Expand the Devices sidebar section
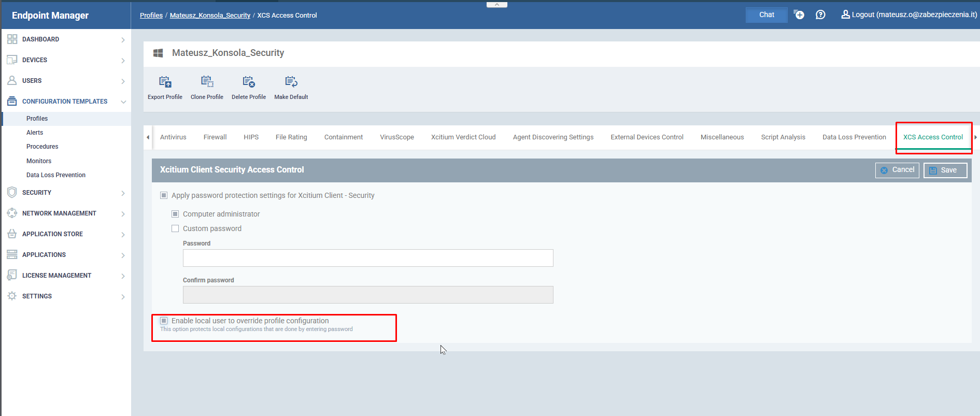This screenshot has width=980, height=416. pos(123,60)
